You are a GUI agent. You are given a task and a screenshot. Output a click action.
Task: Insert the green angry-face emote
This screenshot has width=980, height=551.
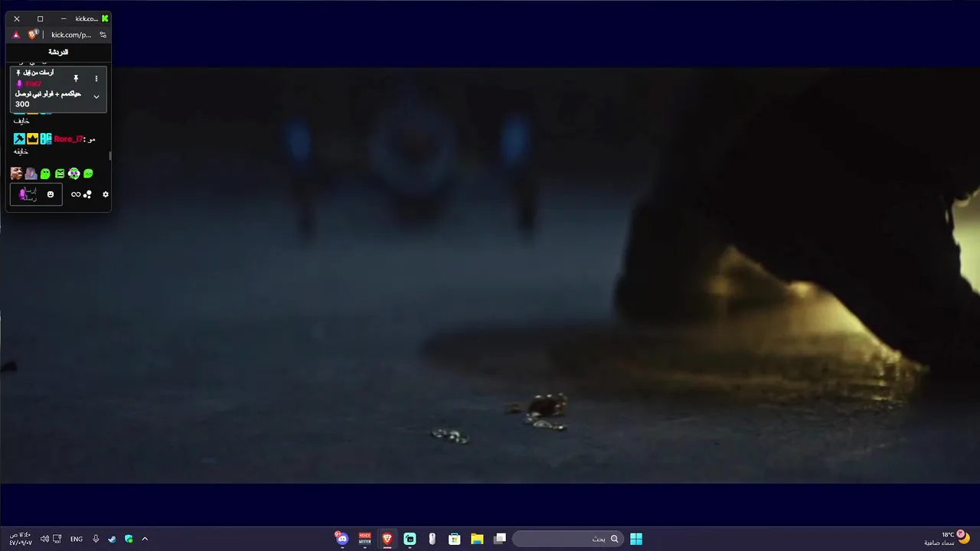click(x=60, y=174)
